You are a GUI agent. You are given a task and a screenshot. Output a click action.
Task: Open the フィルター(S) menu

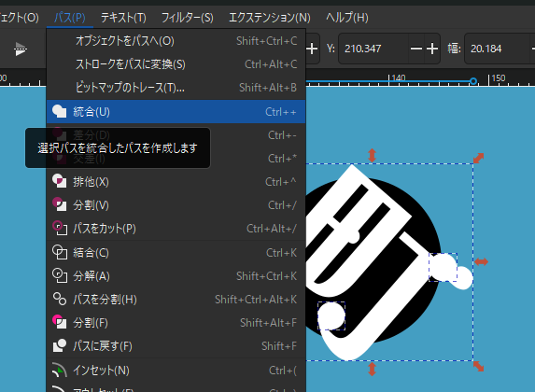[188, 17]
